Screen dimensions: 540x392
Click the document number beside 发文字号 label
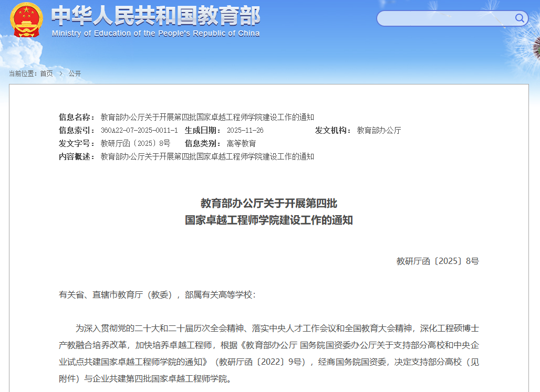[136, 143]
